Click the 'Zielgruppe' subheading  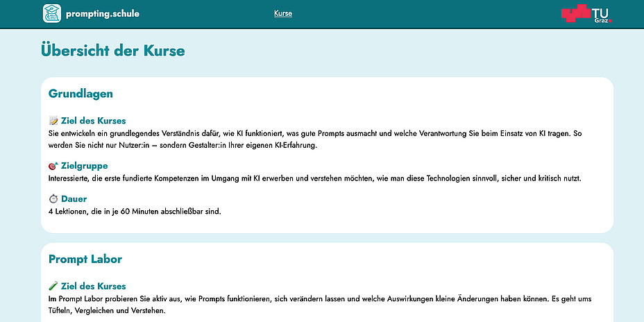pos(84,167)
